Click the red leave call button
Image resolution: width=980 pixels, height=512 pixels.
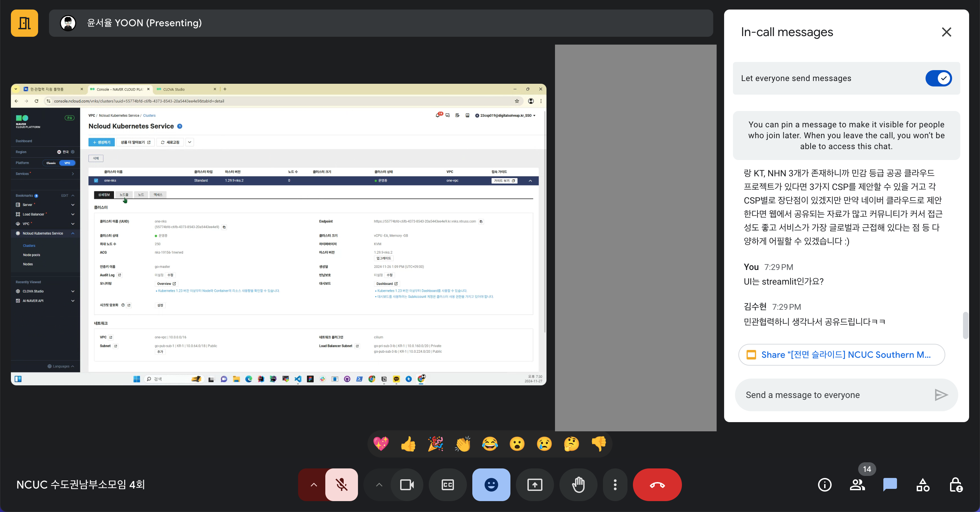(657, 484)
